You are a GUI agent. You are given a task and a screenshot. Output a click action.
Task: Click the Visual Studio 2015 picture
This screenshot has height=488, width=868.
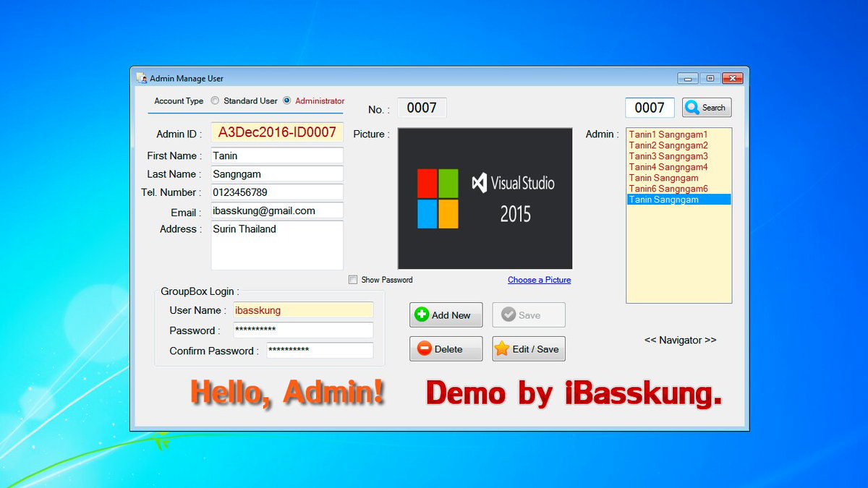(x=485, y=199)
